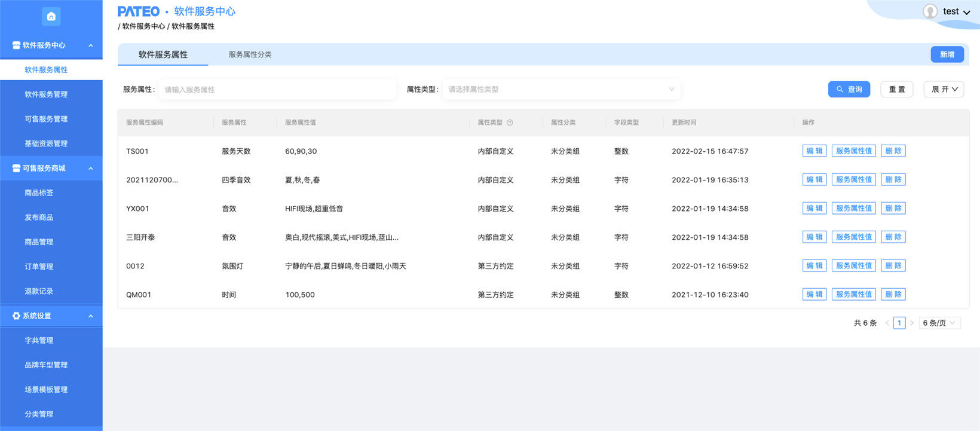The image size is (980, 431).
Task: Click the 可售服务商城 store icon in sidebar
Action: pyautogui.click(x=16, y=169)
